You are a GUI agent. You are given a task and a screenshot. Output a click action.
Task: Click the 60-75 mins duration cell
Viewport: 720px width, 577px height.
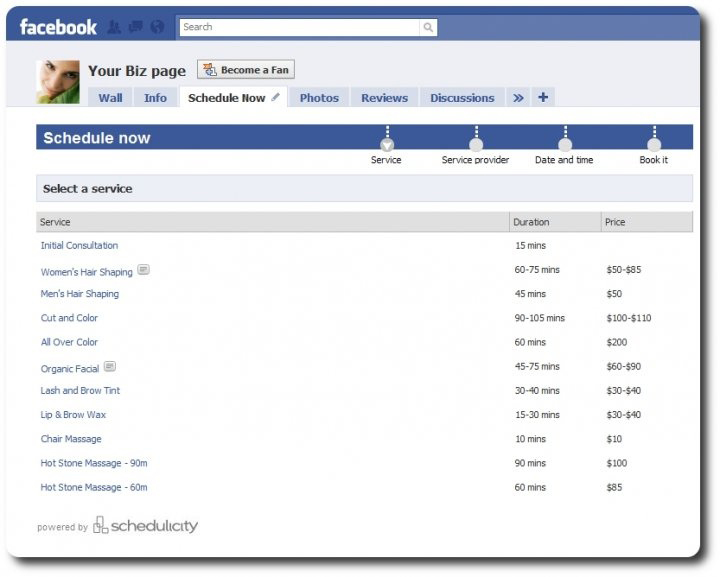pos(537,269)
